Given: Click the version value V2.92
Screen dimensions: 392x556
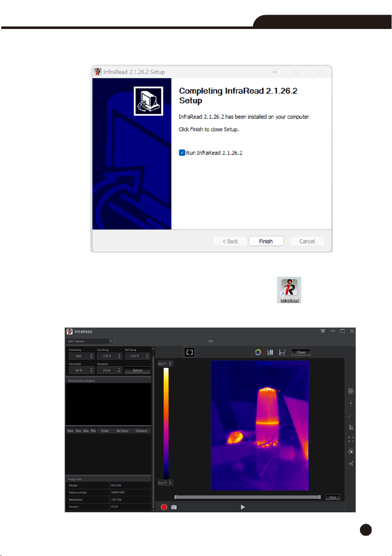Looking at the screenshot, I should pos(114,507).
